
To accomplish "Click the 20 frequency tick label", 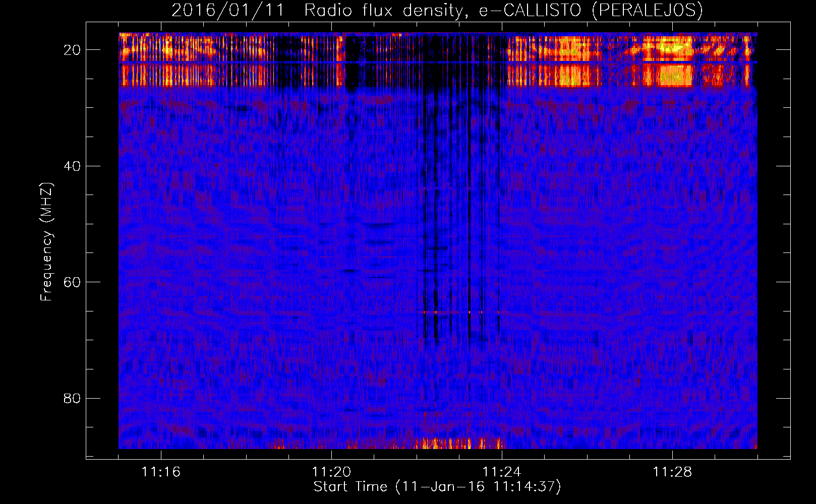I will [x=73, y=50].
